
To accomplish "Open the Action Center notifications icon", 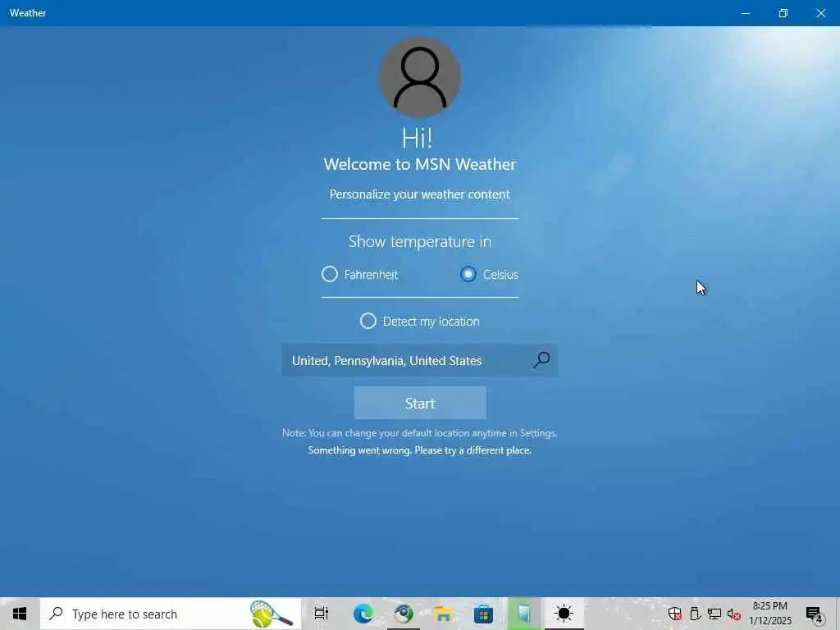I will point(815,614).
